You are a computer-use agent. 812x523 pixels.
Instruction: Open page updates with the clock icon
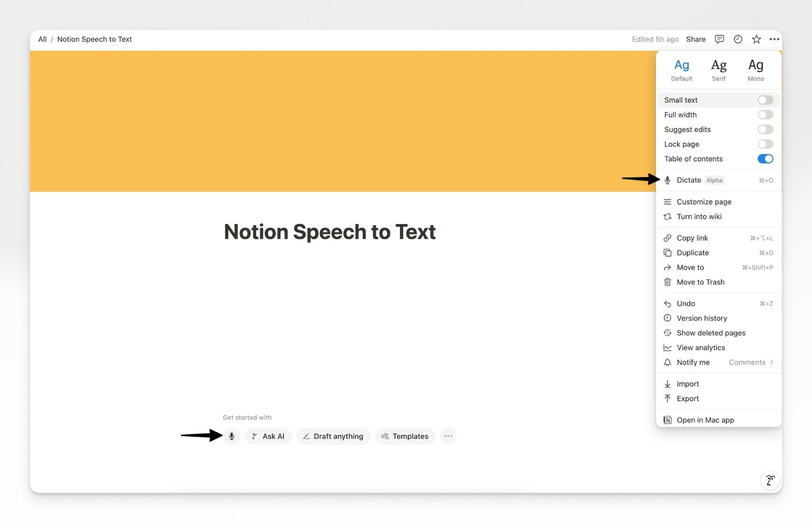(x=738, y=39)
